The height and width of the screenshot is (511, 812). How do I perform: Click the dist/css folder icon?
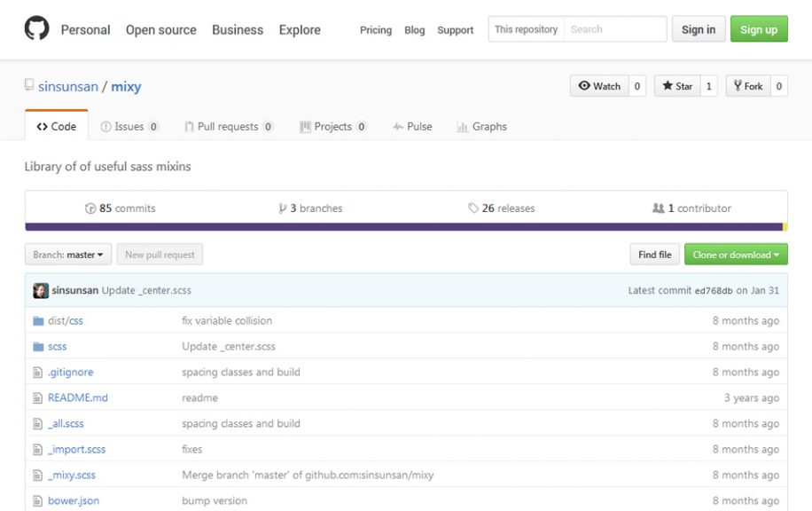(38, 321)
